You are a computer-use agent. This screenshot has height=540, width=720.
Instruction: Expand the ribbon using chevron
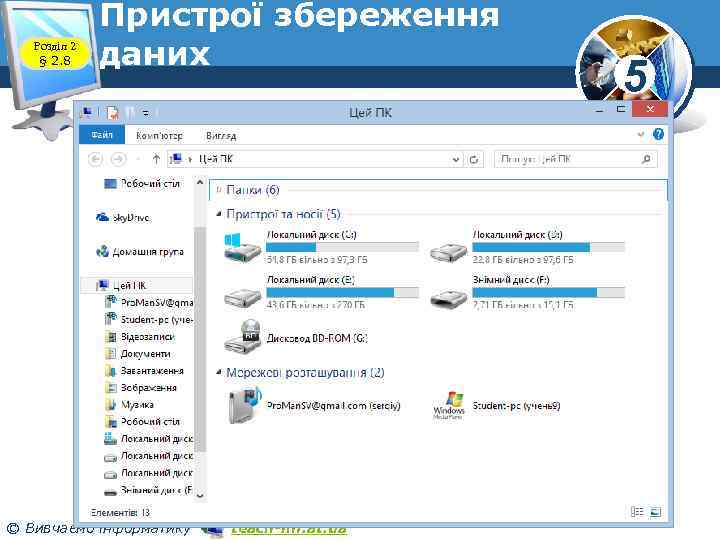[x=641, y=134]
